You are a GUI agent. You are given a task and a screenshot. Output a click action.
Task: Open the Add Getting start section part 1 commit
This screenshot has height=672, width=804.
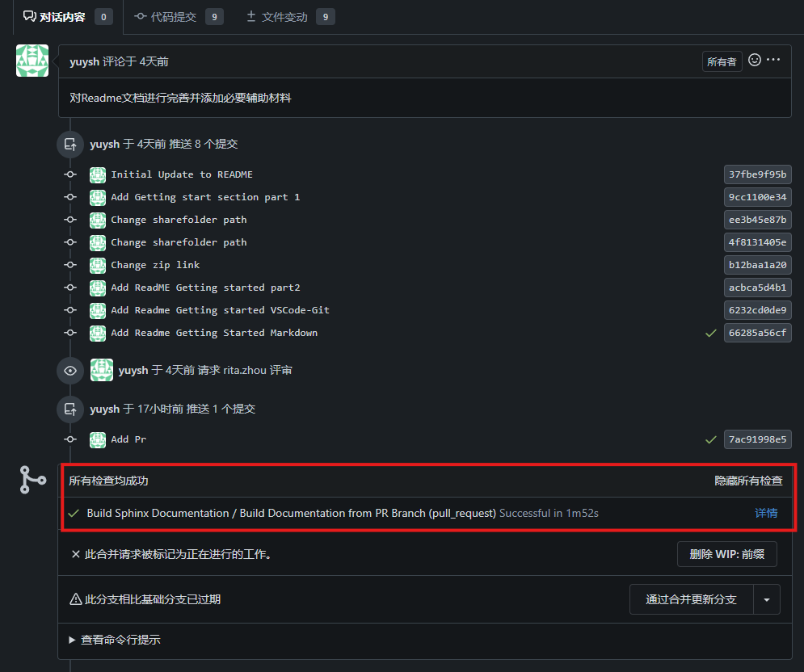pyautogui.click(x=205, y=197)
